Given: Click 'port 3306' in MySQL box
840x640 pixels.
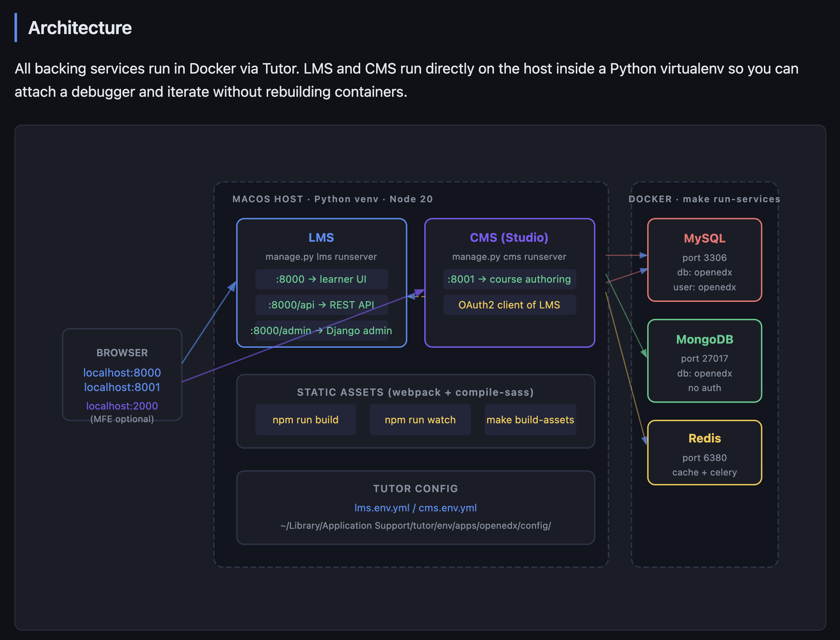Looking at the screenshot, I should tap(704, 258).
